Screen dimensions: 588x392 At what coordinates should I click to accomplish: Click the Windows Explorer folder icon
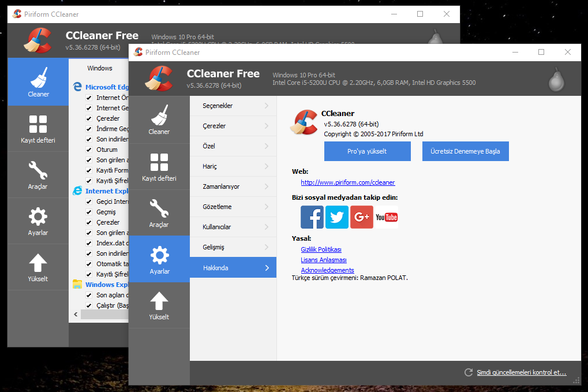coord(77,284)
